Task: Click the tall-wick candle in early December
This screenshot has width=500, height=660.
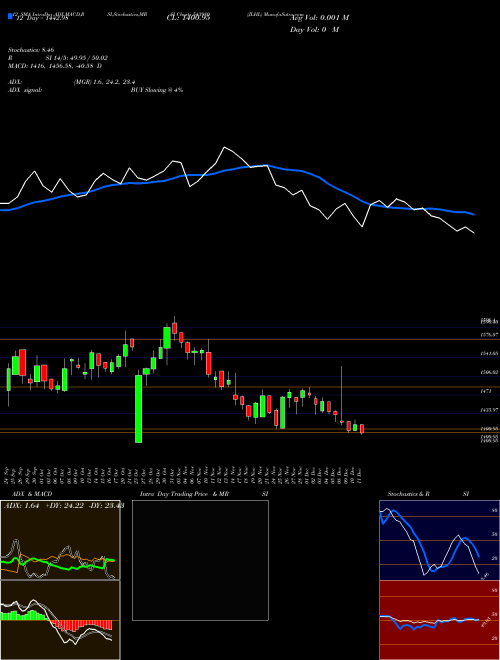Action: click(x=342, y=396)
